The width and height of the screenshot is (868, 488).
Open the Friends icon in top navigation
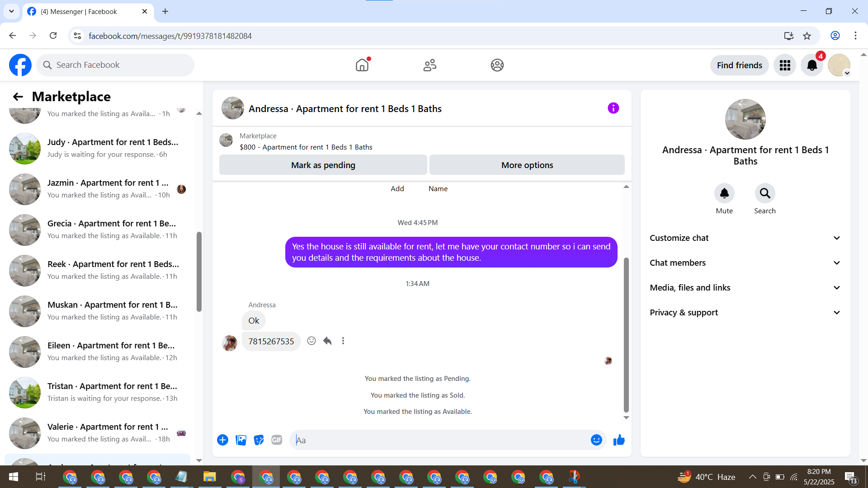tap(430, 65)
